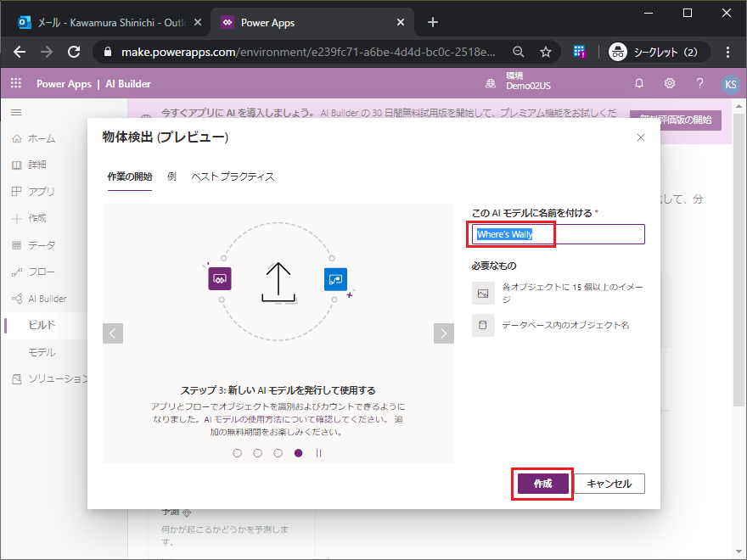
Task: Show the previous carousel slide
Action: (x=113, y=333)
